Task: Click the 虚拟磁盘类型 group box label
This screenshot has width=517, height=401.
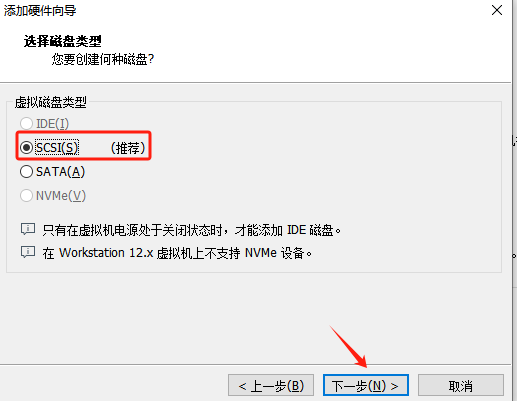Action: click(x=51, y=102)
